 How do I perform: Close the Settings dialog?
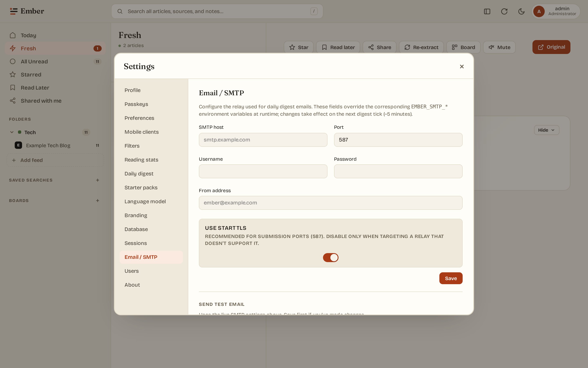pyautogui.click(x=462, y=66)
